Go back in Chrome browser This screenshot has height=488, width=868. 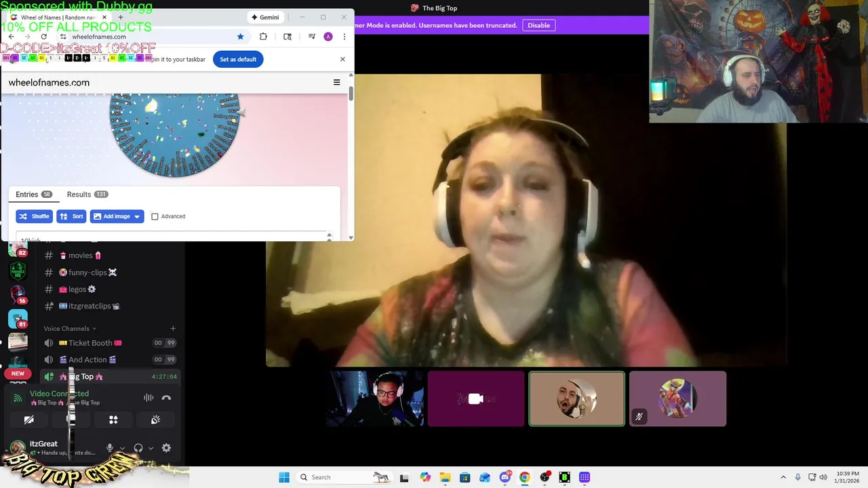coord(12,37)
